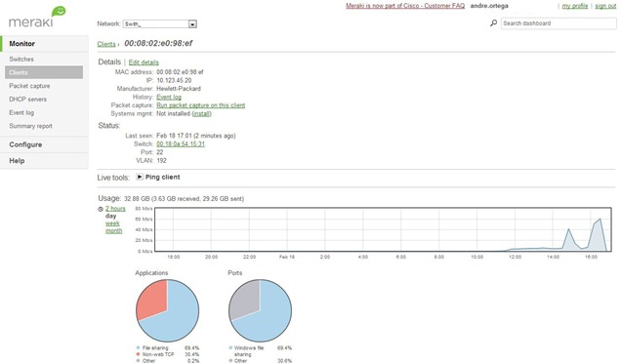
Task: Click the sign out link
Action: pos(605,6)
